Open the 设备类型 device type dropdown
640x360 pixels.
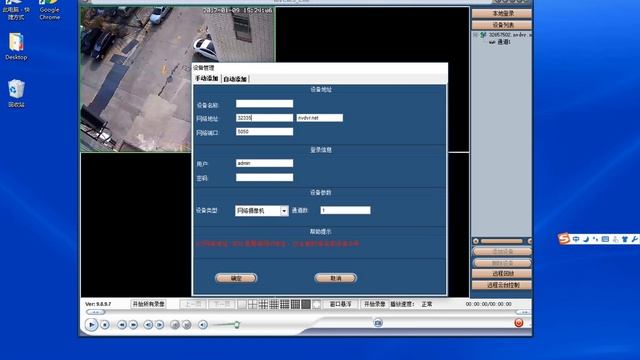pos(262,211)
